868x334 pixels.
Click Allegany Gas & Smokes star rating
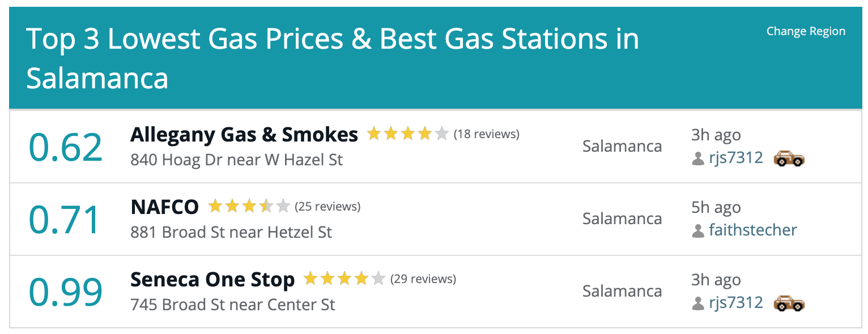407,134
